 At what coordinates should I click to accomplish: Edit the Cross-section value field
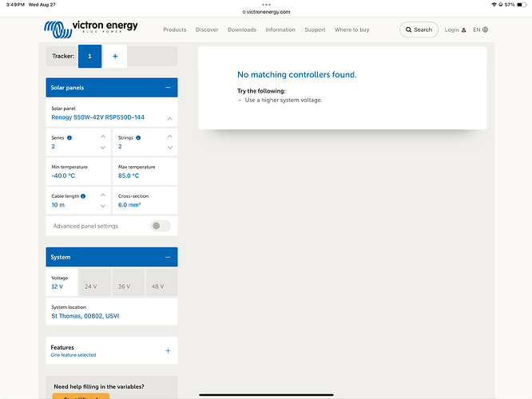(145, 200)
